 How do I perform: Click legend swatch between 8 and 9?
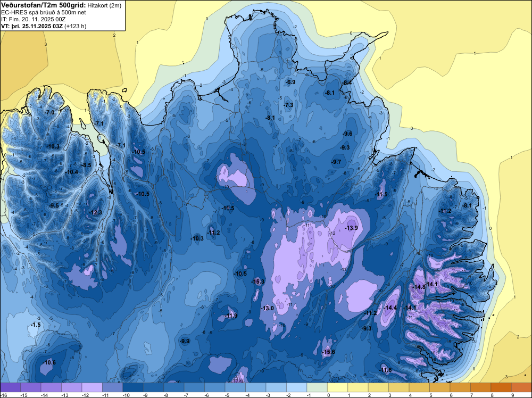click(501, 387)
